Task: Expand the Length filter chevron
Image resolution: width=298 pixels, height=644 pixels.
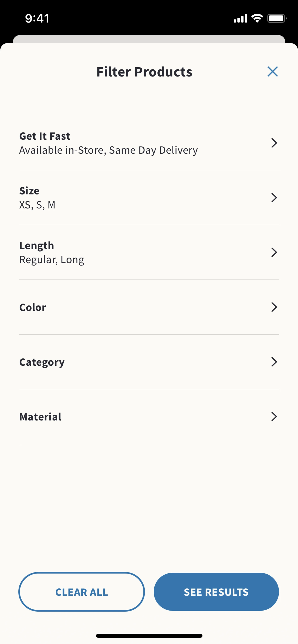Action: point(274,253)
